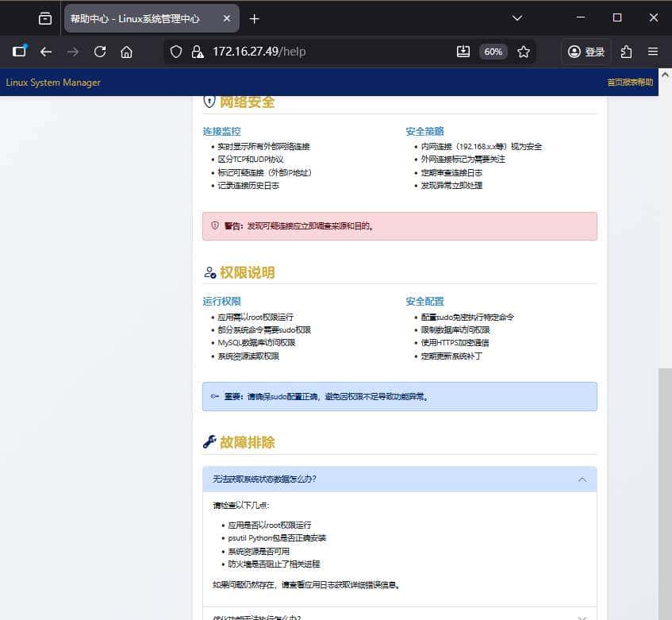Click the extensions puzzle-piece icon
The image size is (672, 620).
coord(626,51)
